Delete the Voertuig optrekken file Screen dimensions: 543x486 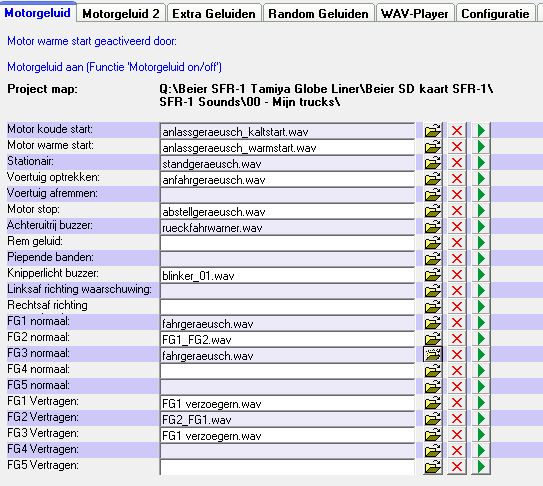457,179
